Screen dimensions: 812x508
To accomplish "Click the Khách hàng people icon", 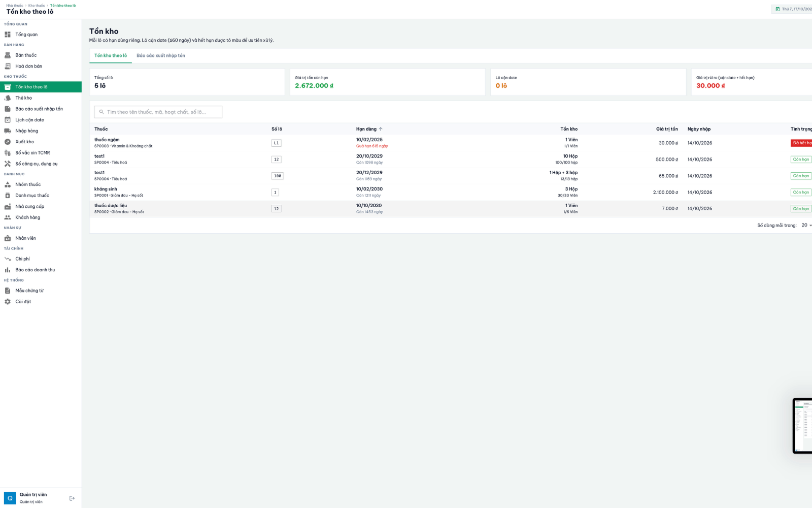I will [x=8, y=217].
